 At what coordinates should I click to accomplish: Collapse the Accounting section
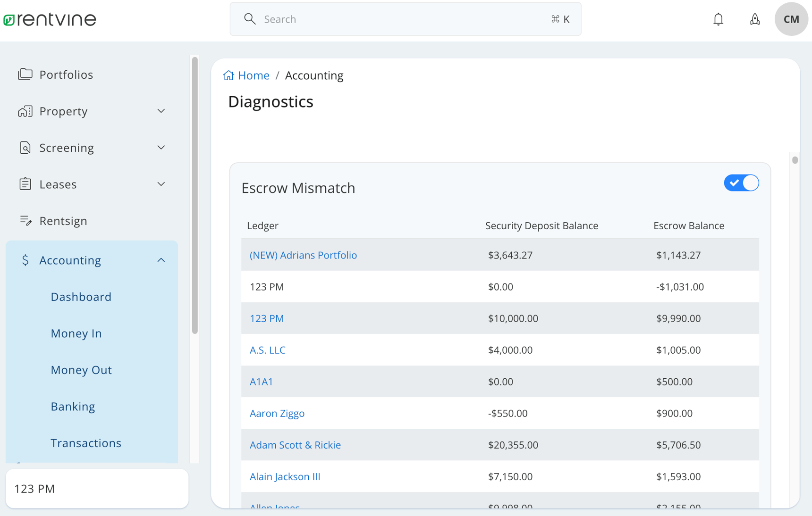[161, 260]
